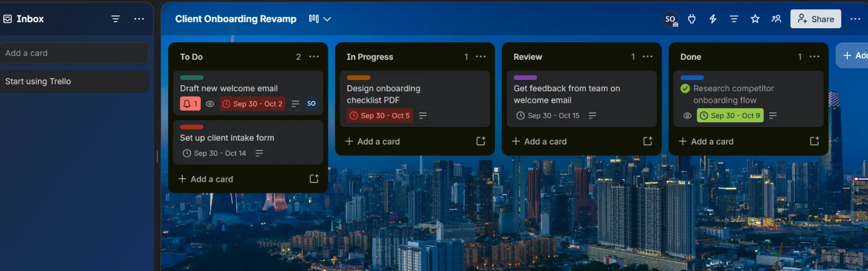Click the Sep 30 - Oct 9 completed date badge

[730, 116]
